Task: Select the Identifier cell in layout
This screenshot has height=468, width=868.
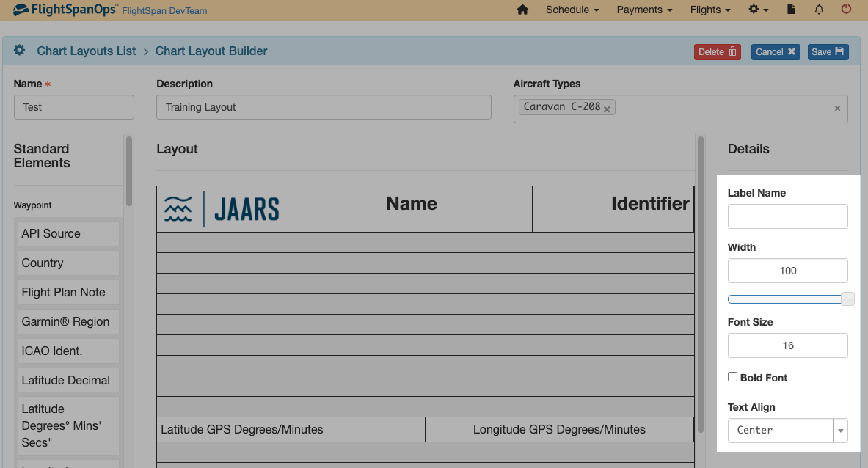Action: click(613, 209)
